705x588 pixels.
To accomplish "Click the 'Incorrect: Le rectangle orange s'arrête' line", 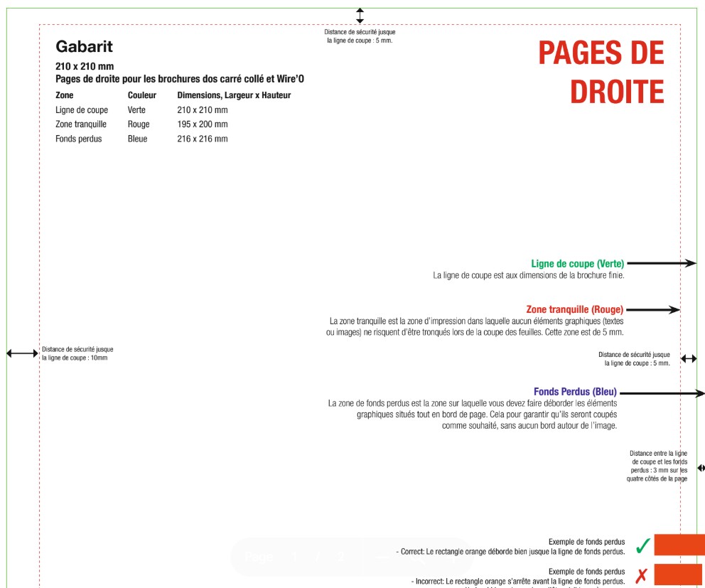I will 518,582.
